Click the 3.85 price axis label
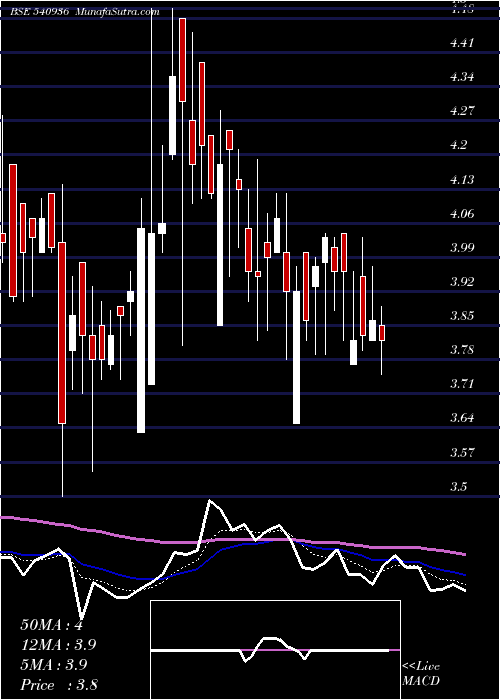This screenshot has width=500, height=700. [x=462, y=316]
